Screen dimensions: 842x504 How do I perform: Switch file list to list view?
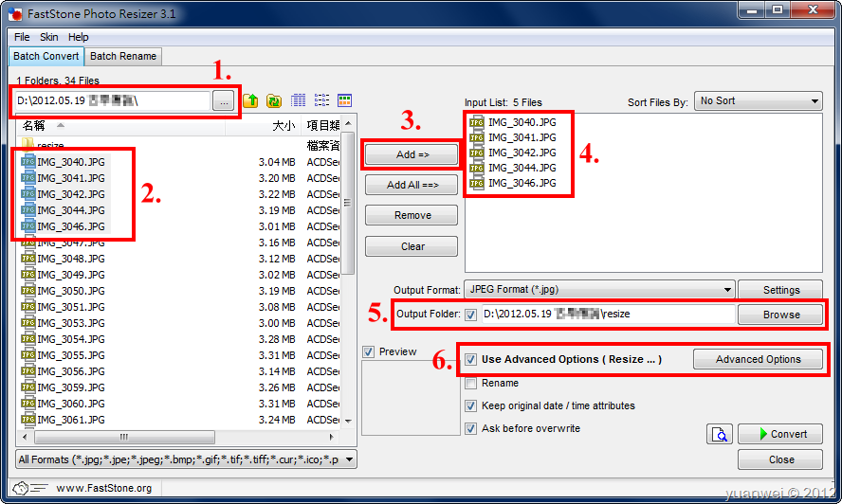321,100
